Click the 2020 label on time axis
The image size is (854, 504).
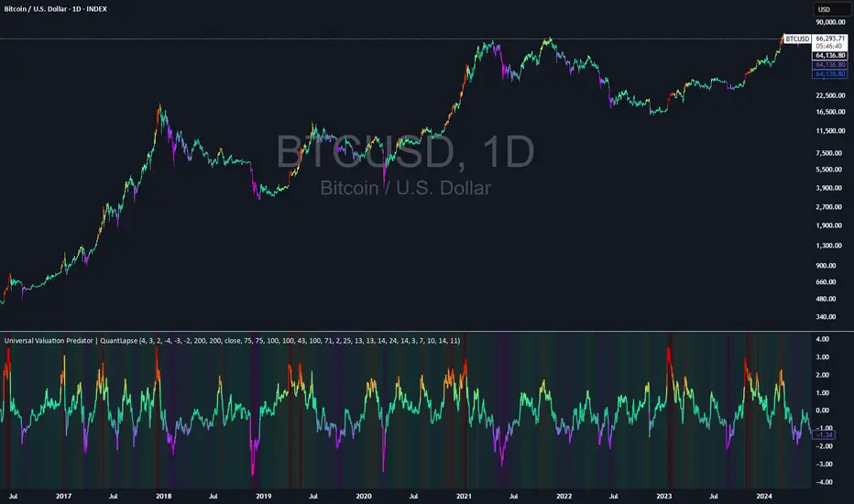[x=364, y=497]
